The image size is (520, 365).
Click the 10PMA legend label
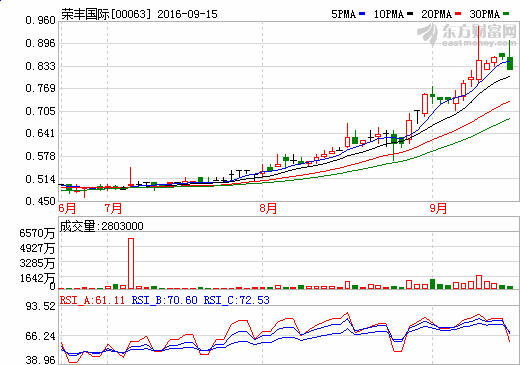388,14
